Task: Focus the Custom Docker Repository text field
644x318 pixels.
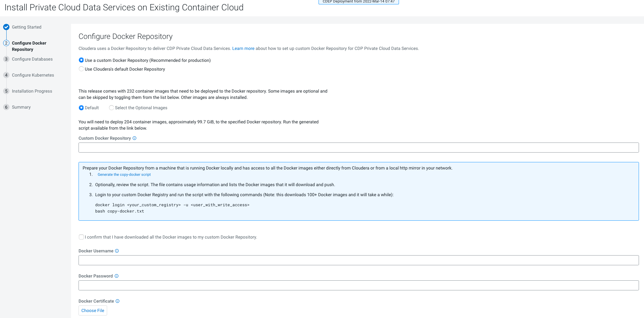Action: tap(358, 148)
